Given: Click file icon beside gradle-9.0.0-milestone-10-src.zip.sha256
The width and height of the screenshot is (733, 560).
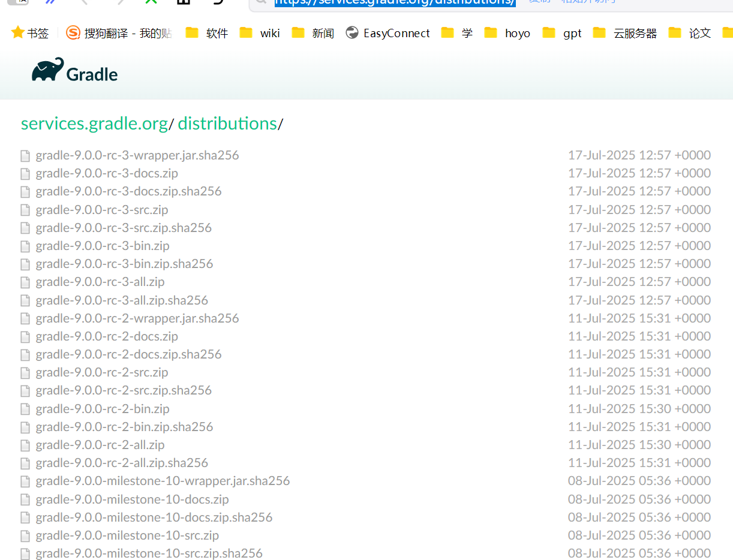Looking at the screenshot, I should click(x=25, y=554).
